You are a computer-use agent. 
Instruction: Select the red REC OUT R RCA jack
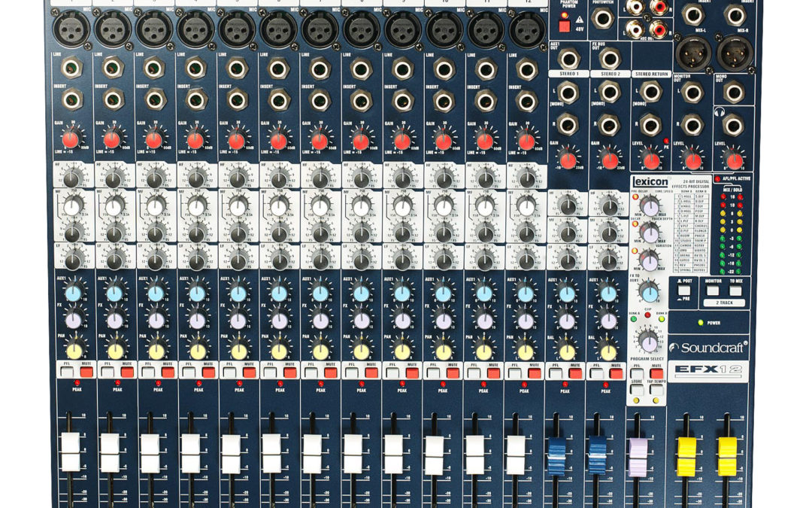click(658, 29)
